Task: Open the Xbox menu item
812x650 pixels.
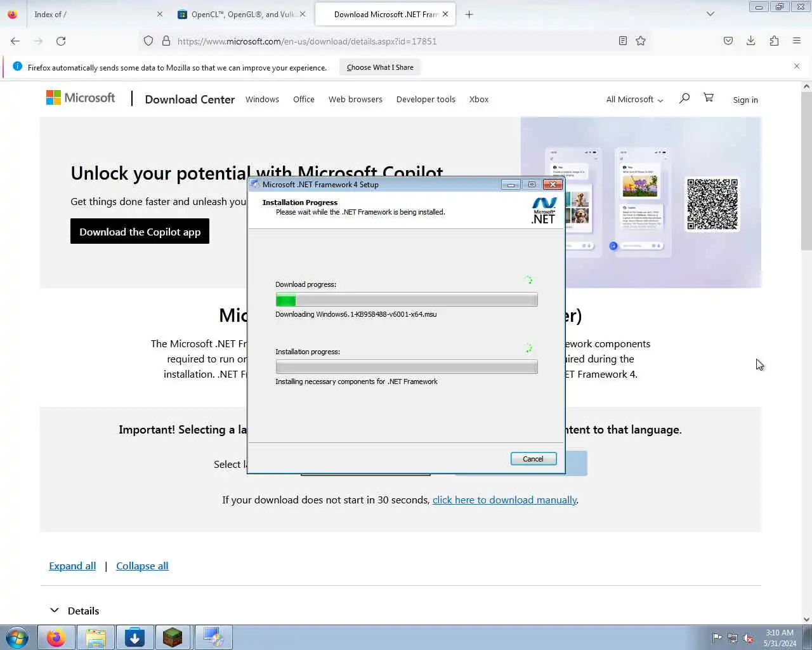Action: (479, 100)
